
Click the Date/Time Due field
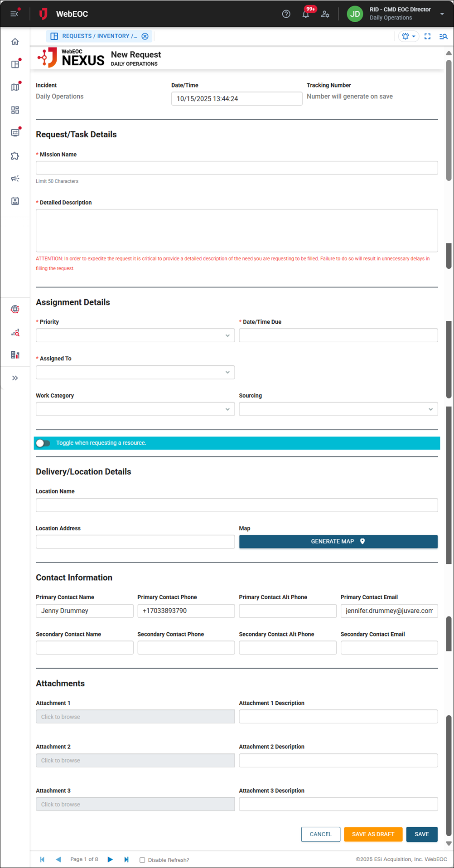(338, 335)
